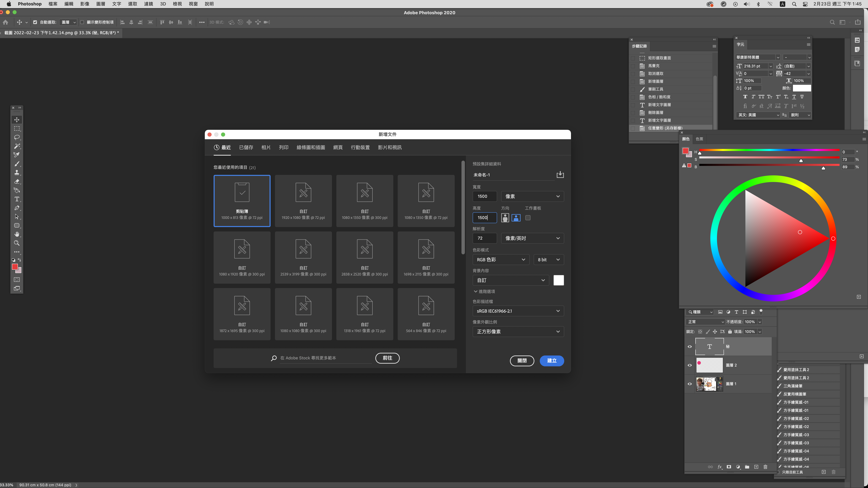Screen dimensions: 868x488
Task: Select the Zoom magnifier tool
Action: click(x=17, y=243)
